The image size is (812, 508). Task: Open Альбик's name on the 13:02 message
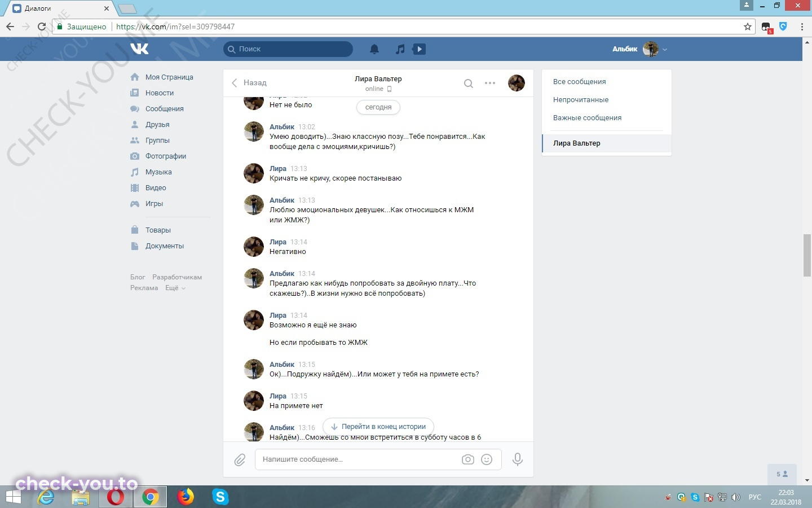282,127
